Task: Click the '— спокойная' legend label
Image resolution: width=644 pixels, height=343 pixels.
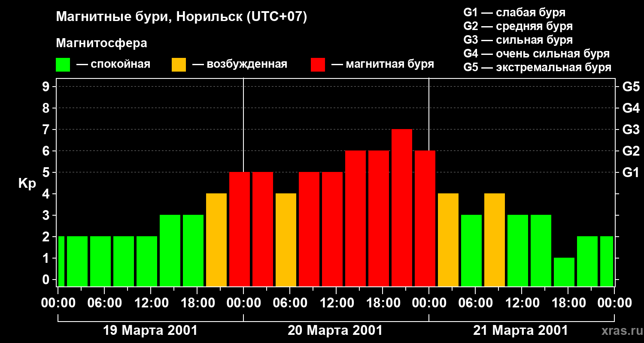Action: point(113,65)
